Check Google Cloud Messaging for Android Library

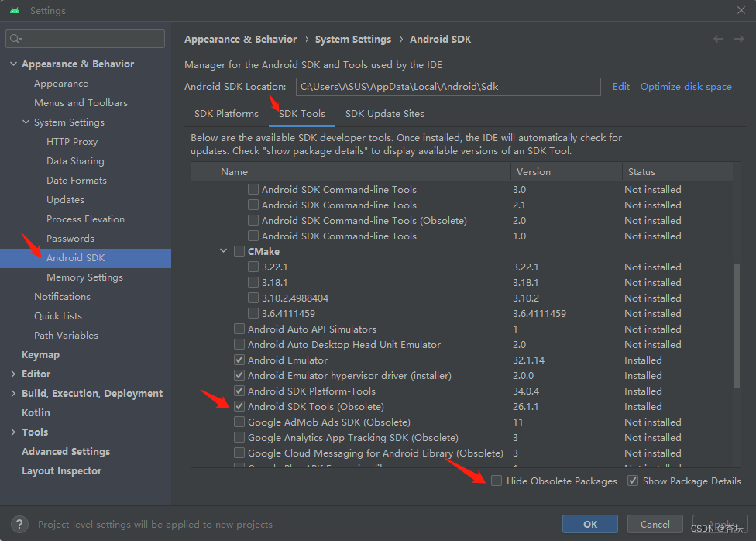click(239, 453)
